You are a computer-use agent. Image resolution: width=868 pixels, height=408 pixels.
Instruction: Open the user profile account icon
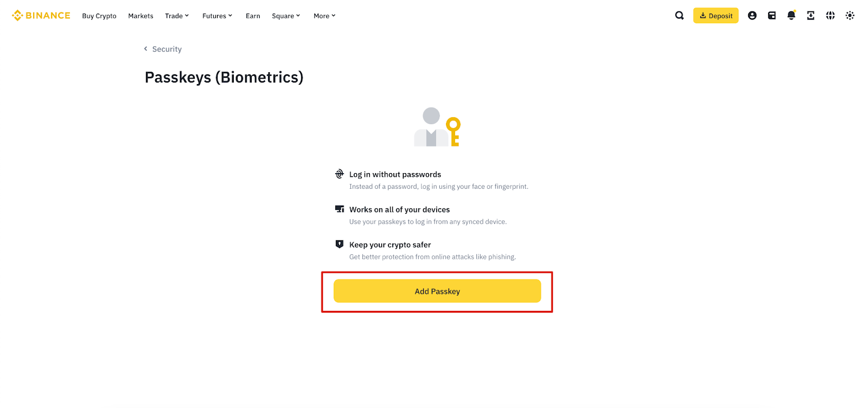[752, 16]
